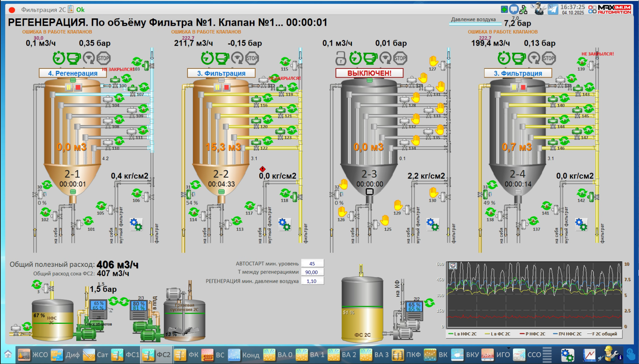
Task: Click the АВТОСТАРТ мин. уровень field
Action: pyautogui.click(x=312, y=264)
